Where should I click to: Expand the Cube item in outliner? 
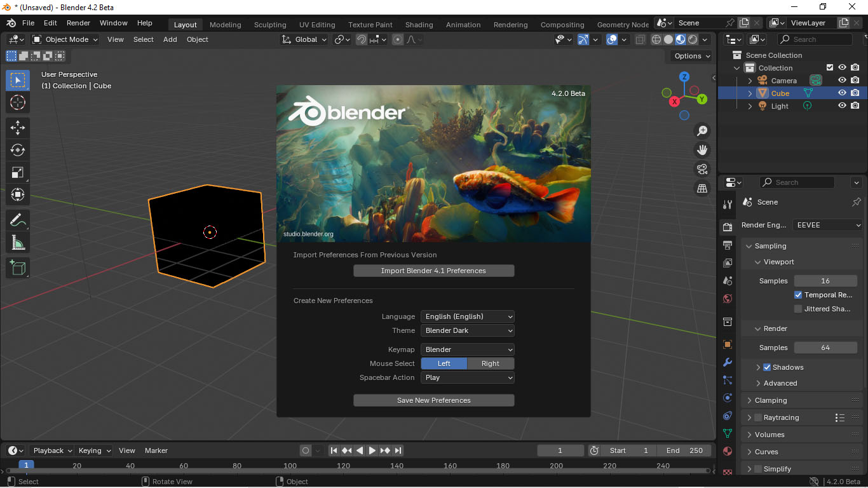(x=750, y=93)
